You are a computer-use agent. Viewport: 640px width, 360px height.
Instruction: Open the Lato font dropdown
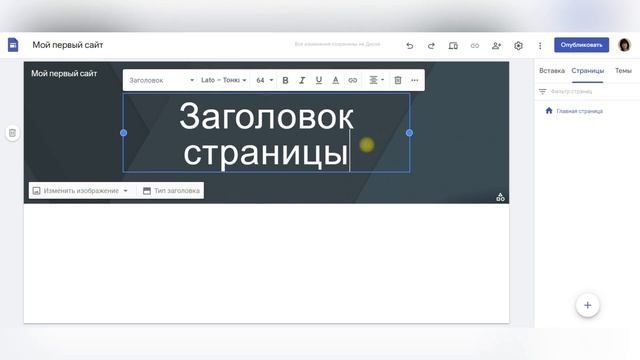click(x=223, y=80)
